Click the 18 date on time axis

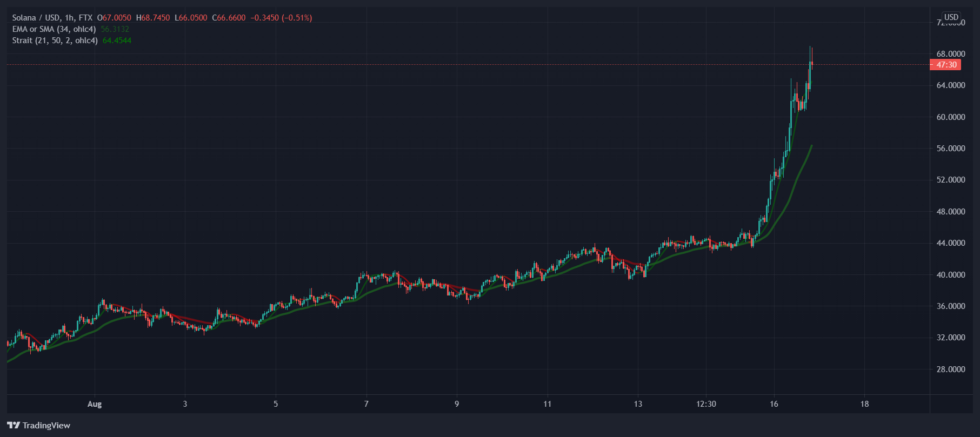[x=865, y=404]
